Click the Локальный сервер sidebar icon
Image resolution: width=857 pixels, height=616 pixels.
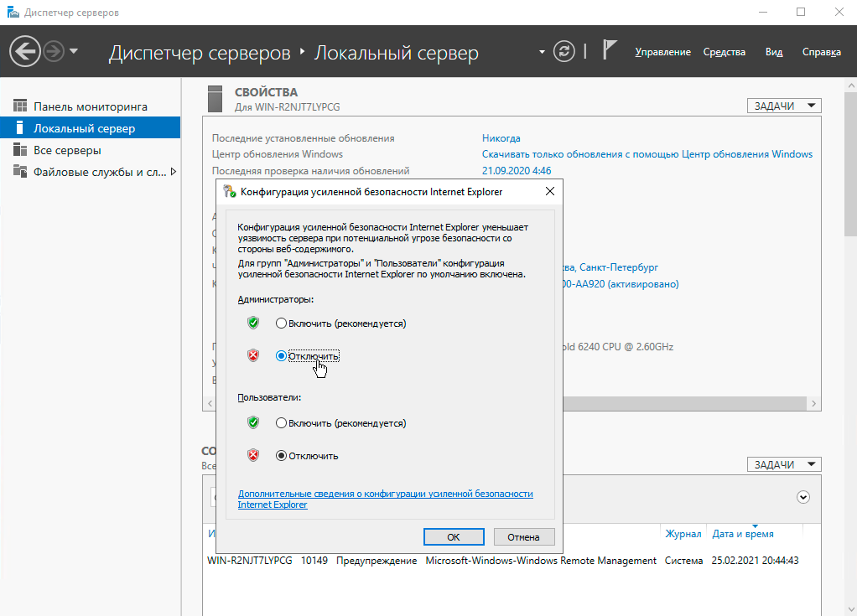[x=20, y=127]
